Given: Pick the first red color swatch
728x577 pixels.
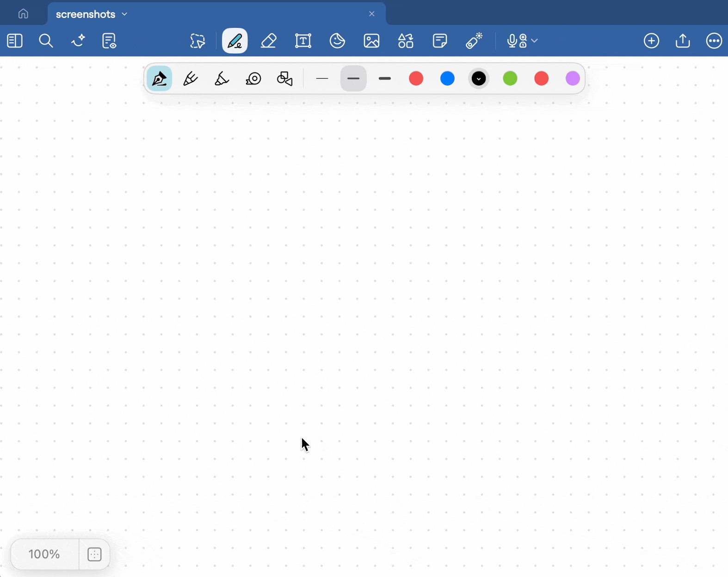Looking at the screenshot, I should click(x=416, y=79).
